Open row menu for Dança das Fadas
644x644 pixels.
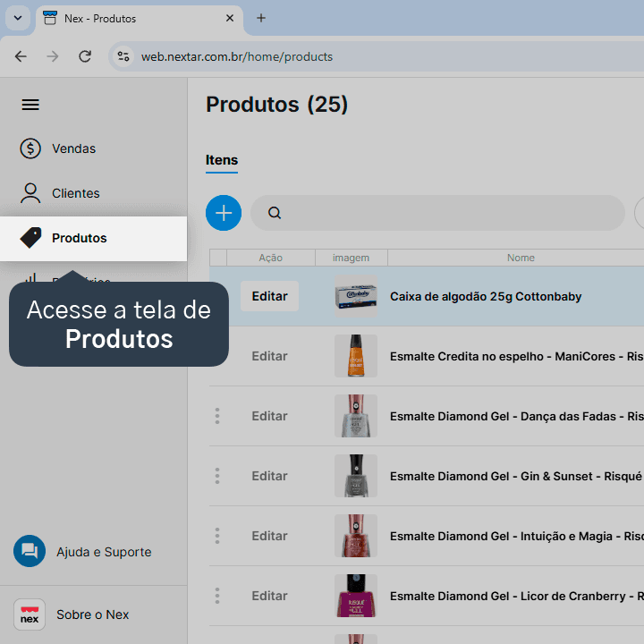point(217,416)
